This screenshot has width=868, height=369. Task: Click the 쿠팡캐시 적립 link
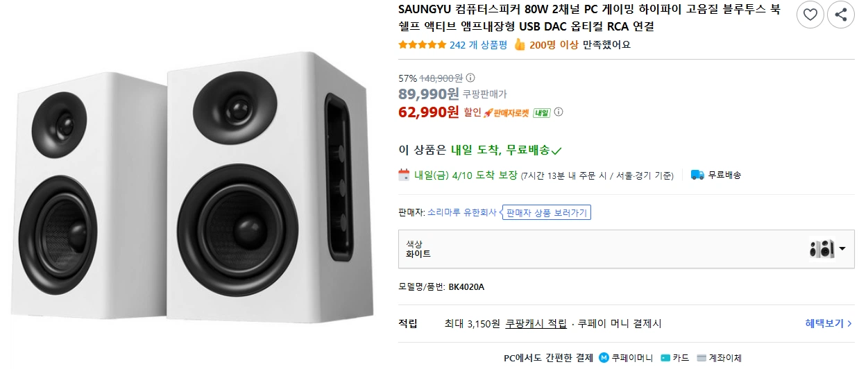(x=536, y=323)
